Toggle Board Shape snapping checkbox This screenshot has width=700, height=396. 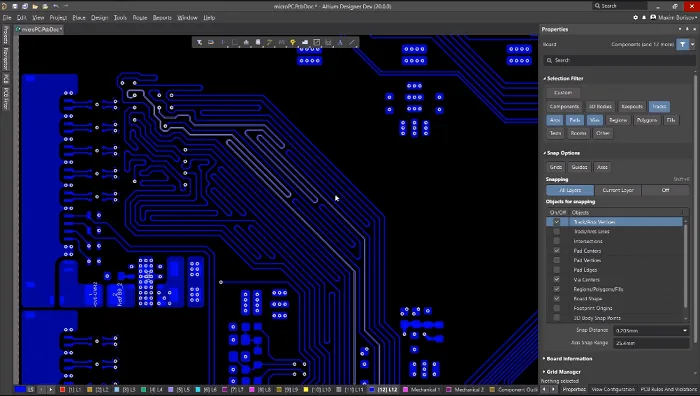pos(556,299)
